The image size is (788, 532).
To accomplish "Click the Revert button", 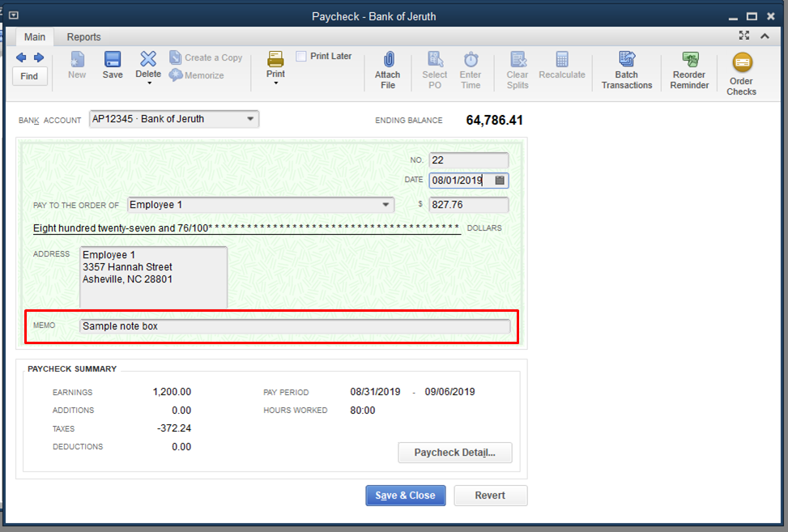I will 491,496.
